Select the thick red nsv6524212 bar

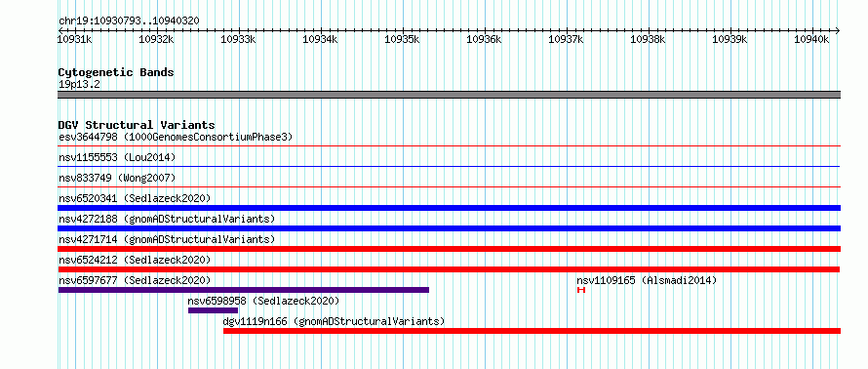click(x=449, y=269)
